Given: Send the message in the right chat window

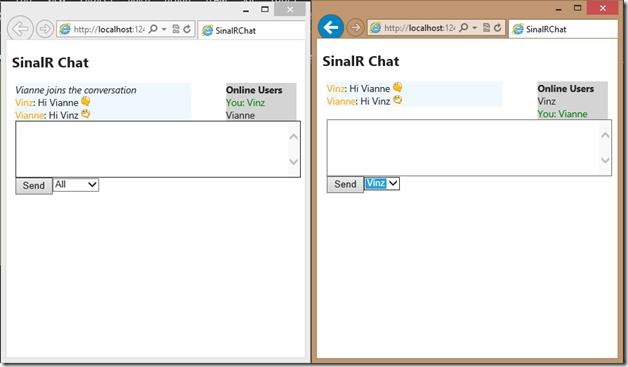Looking at the screenshot, I should click(345, 184).
